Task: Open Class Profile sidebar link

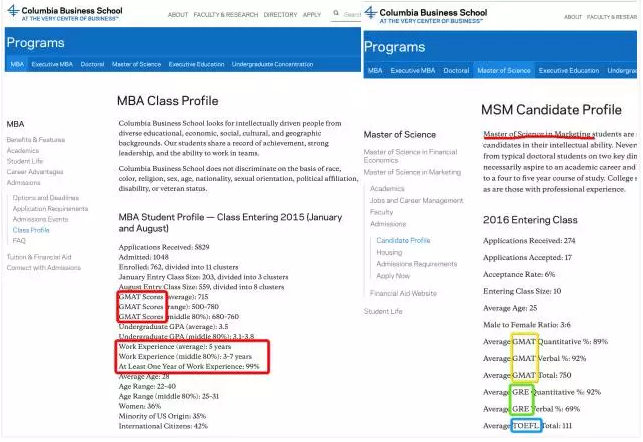Action: (x=31, y=230)
